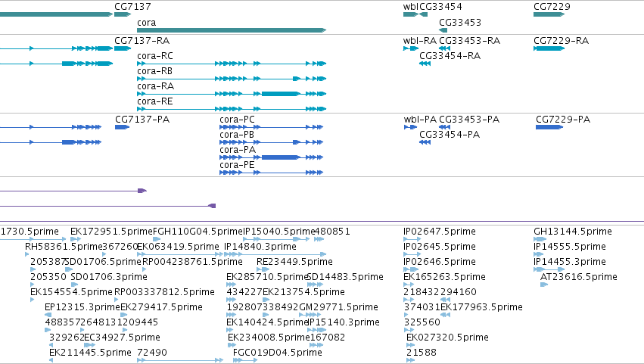Select the cora-PC protein label

(x=237, y=120)
